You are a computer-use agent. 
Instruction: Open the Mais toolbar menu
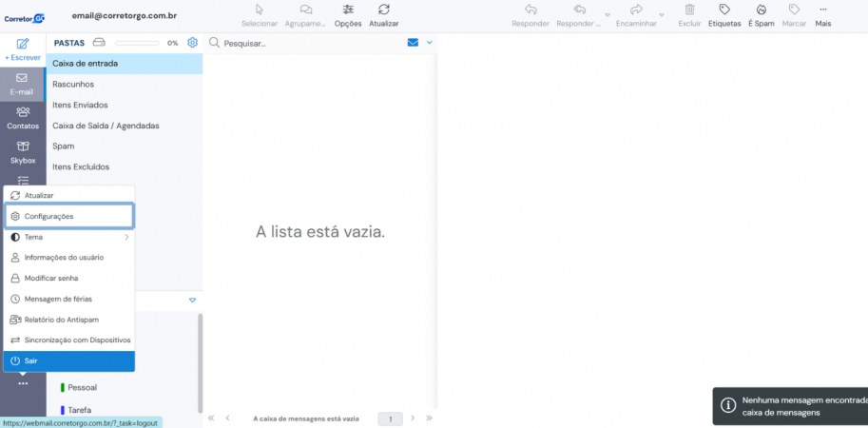822,15
